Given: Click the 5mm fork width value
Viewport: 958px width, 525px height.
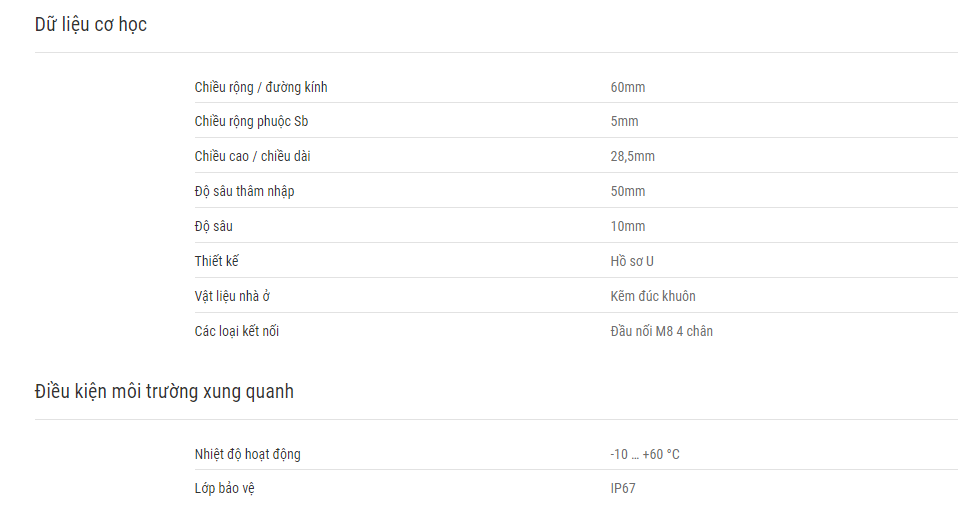Looking at the screenshot, I should (x=624, y=122).
